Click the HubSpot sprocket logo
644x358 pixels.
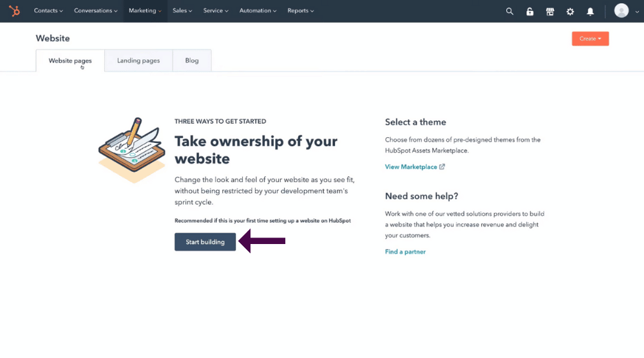(14, 11)
